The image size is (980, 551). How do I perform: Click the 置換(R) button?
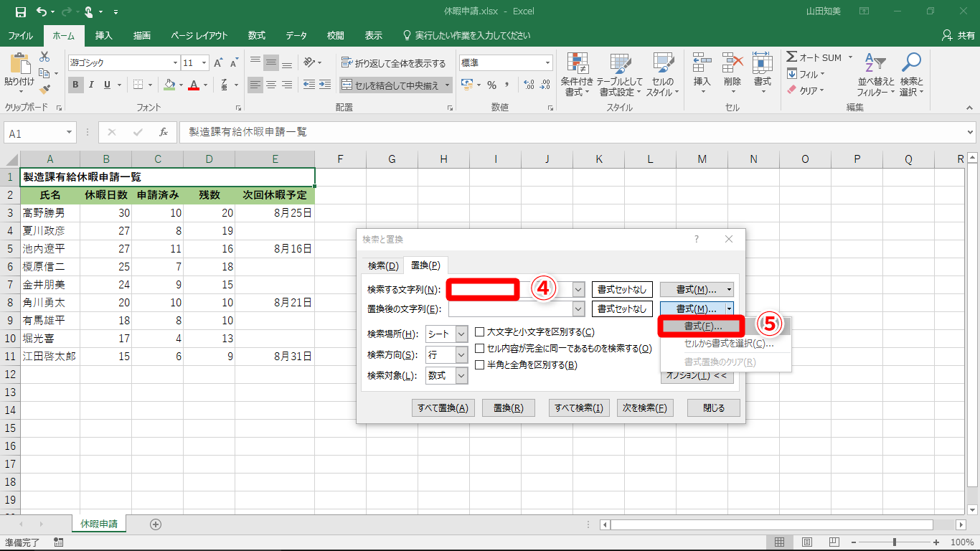tap(508, 408)
